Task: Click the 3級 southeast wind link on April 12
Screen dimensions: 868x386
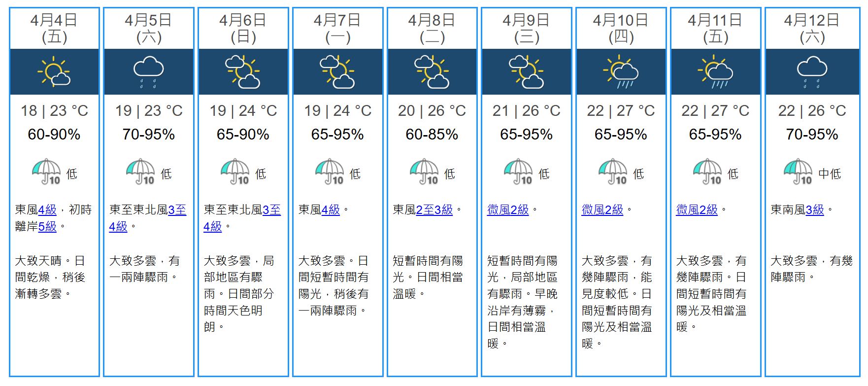Action: (815, 210)
